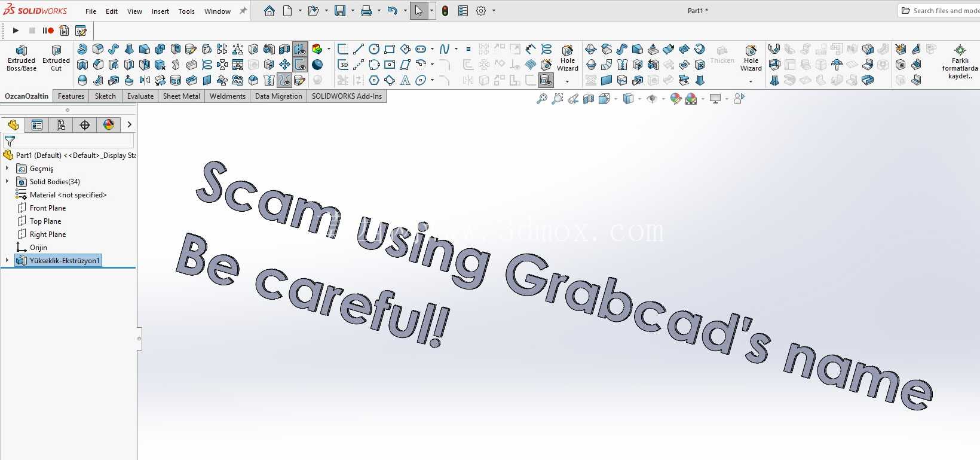Save the part with the Save icon
980x460 pixels.
click(339, 11)
